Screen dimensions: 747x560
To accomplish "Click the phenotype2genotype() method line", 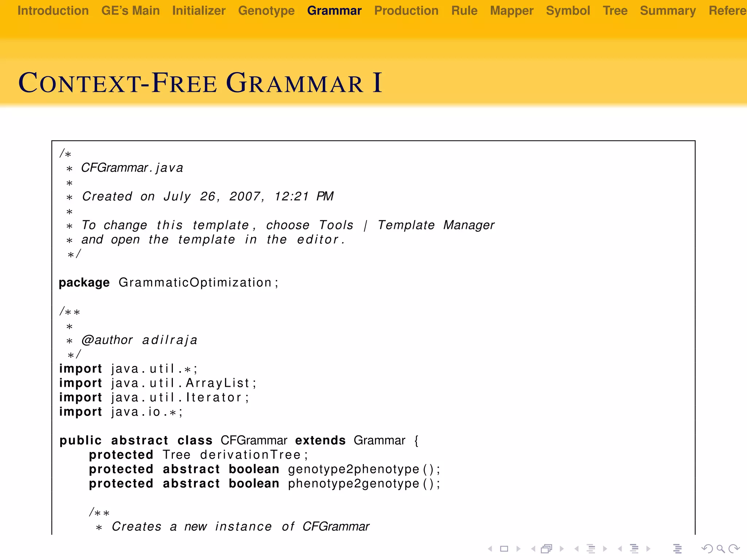I will pos(265,483).
